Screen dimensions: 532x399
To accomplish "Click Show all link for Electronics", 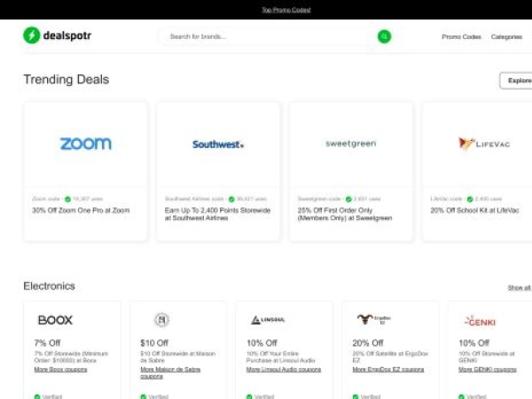I will point(519,287).
